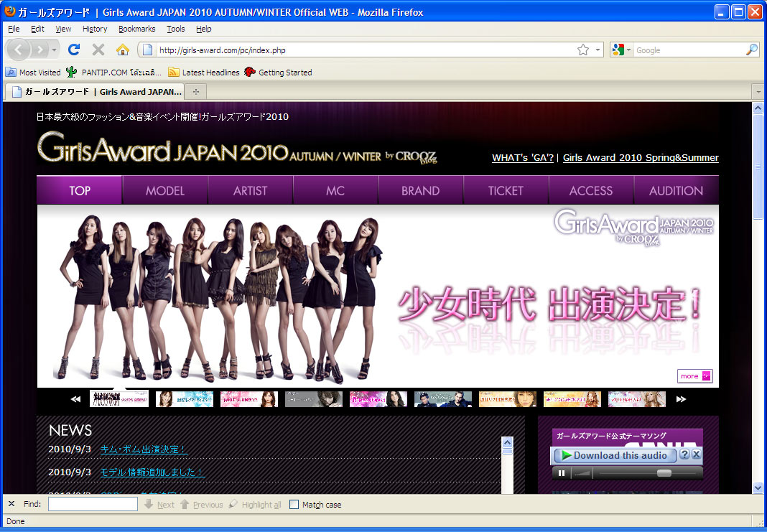Open the MODEL navigation tab
This screenshot has width=767, height=532.
point(165,190)
